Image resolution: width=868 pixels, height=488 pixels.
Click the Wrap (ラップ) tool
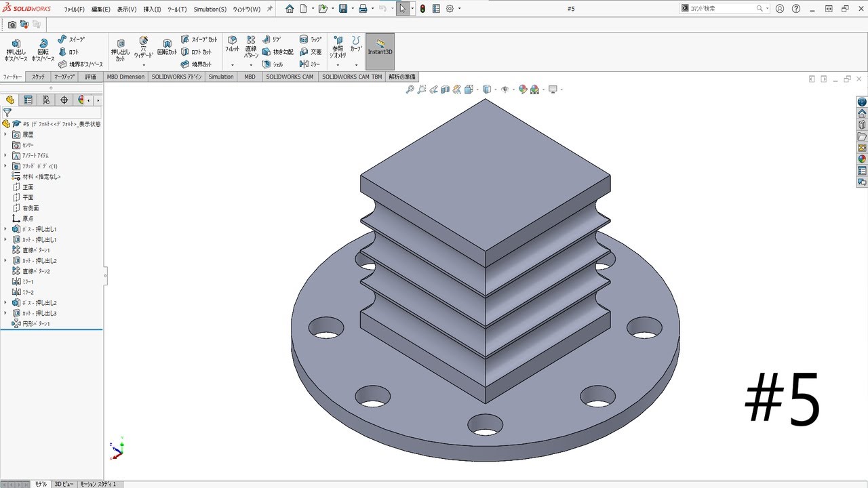coord(311,39)
